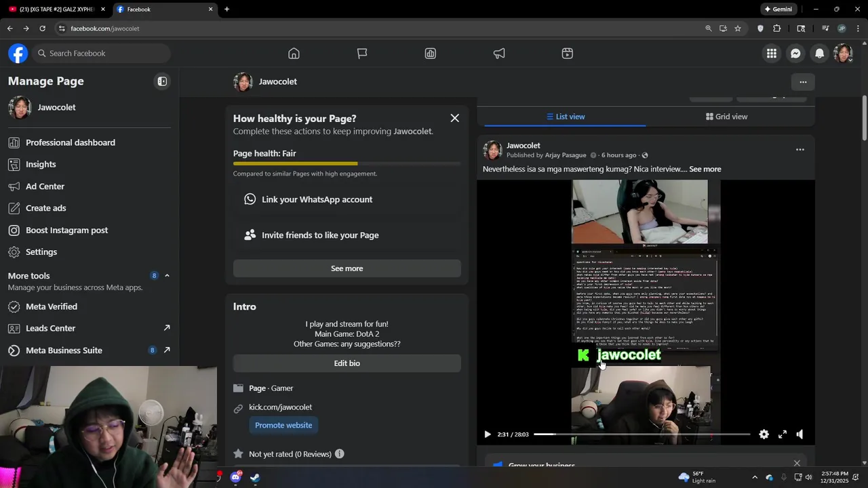
Task: Show hidden system tray icons
Action: (754, 477)
